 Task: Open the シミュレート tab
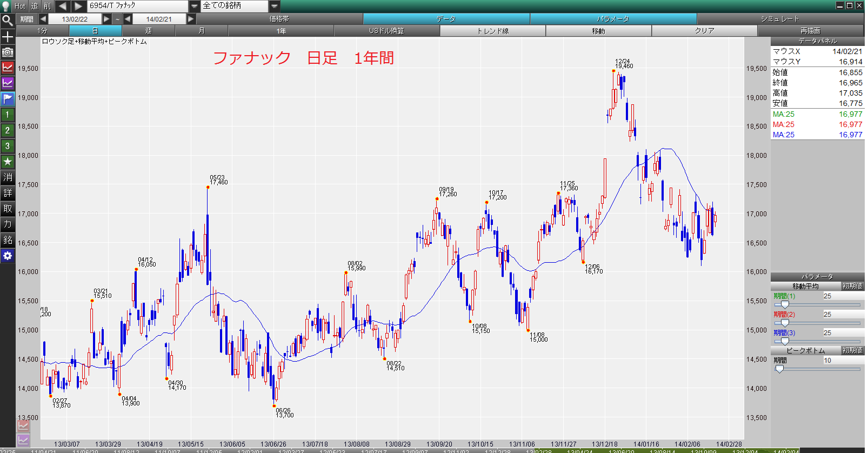point(780,19)
